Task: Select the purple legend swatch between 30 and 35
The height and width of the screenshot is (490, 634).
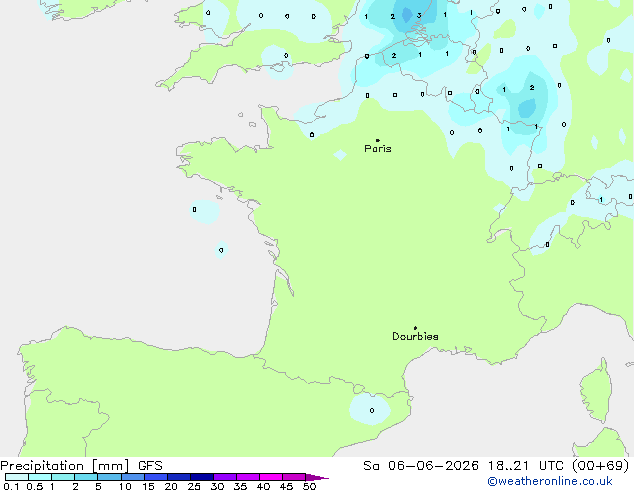Action: point(225,477)
